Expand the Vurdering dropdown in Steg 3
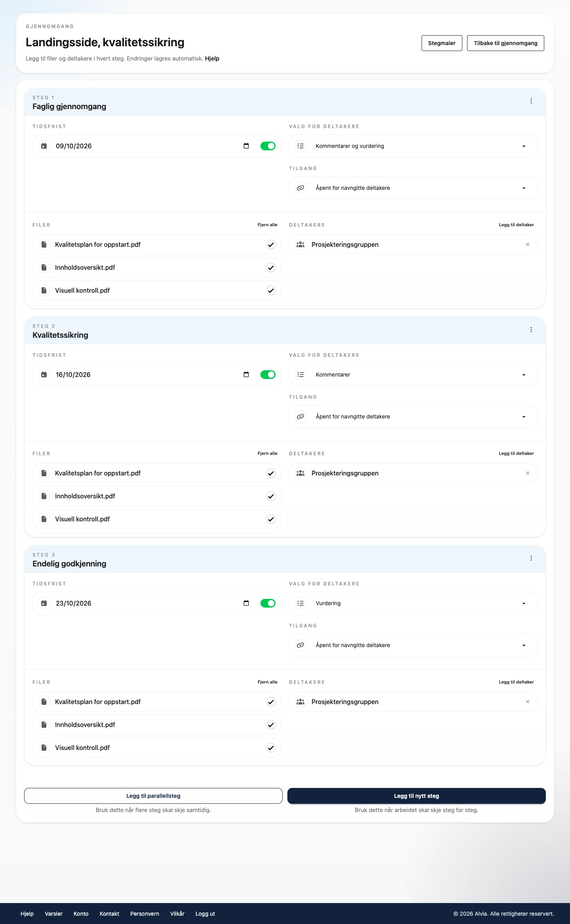The image size is (570, 924). point(413,603)
